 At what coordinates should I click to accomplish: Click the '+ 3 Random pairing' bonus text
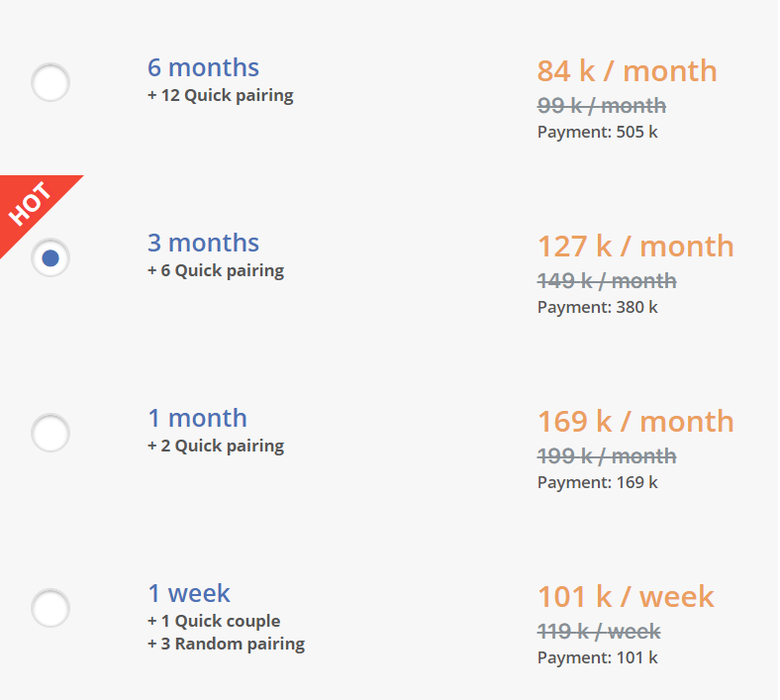(227, 644)
